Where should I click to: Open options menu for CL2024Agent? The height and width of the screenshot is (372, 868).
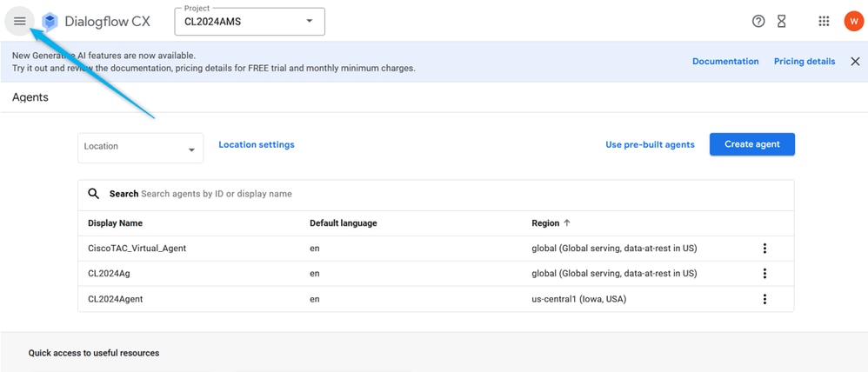click(x=765, y=299)
